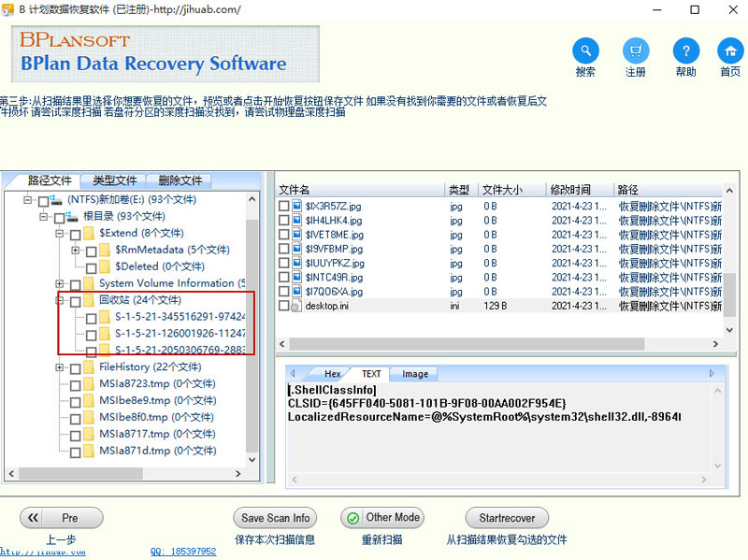748x560 pixels.
Task: Tick the desktop.ini file checkbox
Action: point(284,306)
